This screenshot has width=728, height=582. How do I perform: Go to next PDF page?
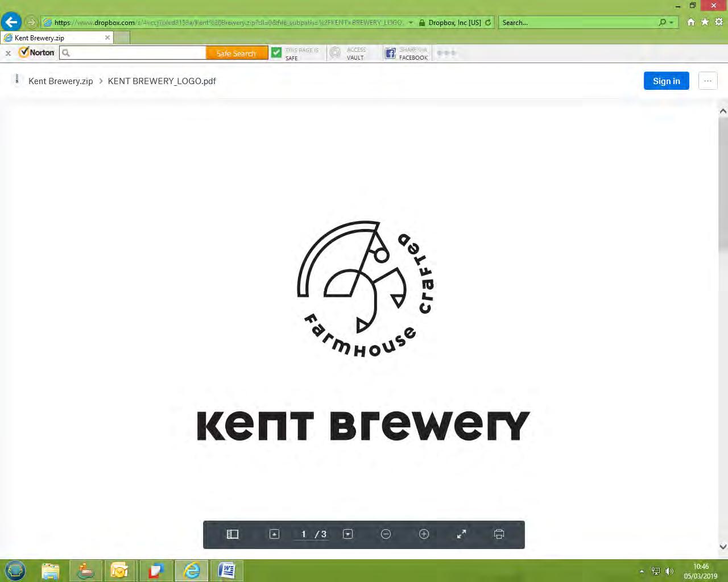348,534
